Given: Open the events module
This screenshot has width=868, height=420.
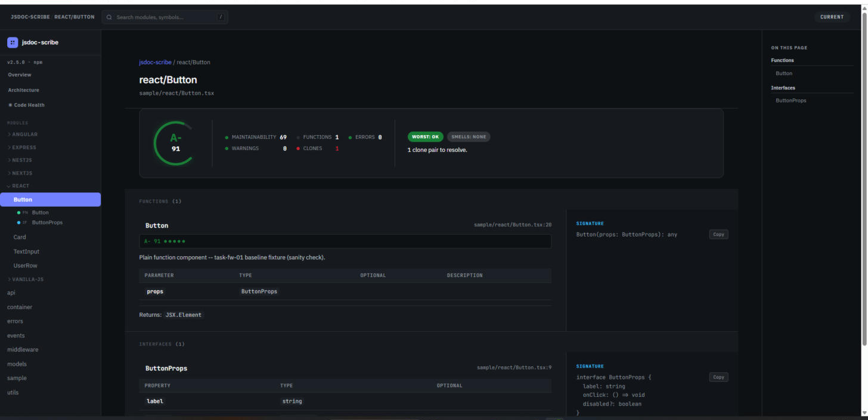Looking at the screenshot, I should click(x=15, y=336).
